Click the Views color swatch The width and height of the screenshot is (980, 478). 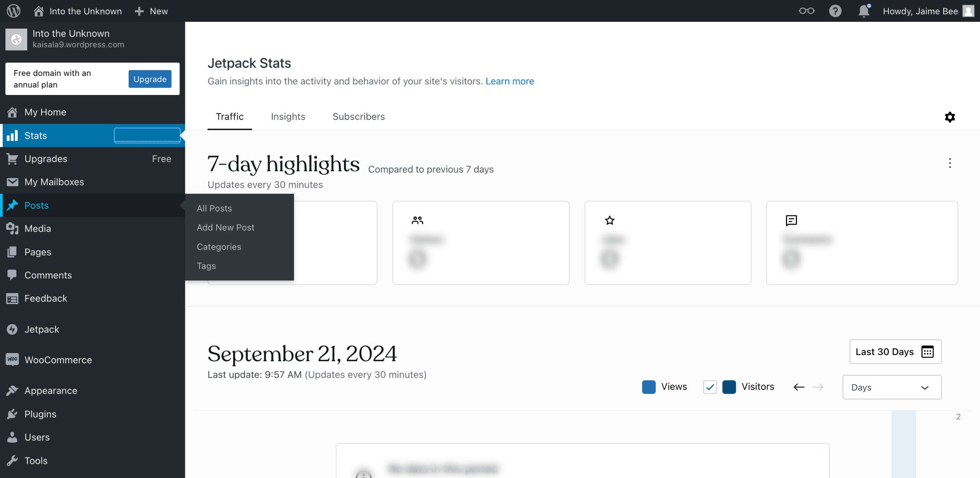click(648, 387)
